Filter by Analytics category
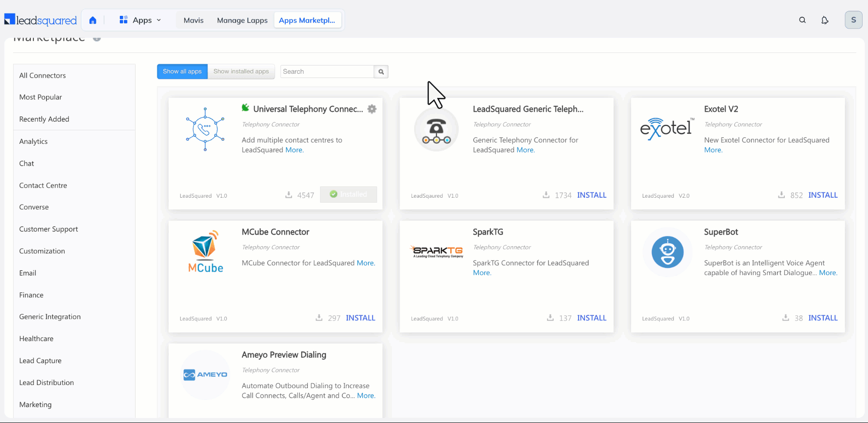 pos(33,142)
